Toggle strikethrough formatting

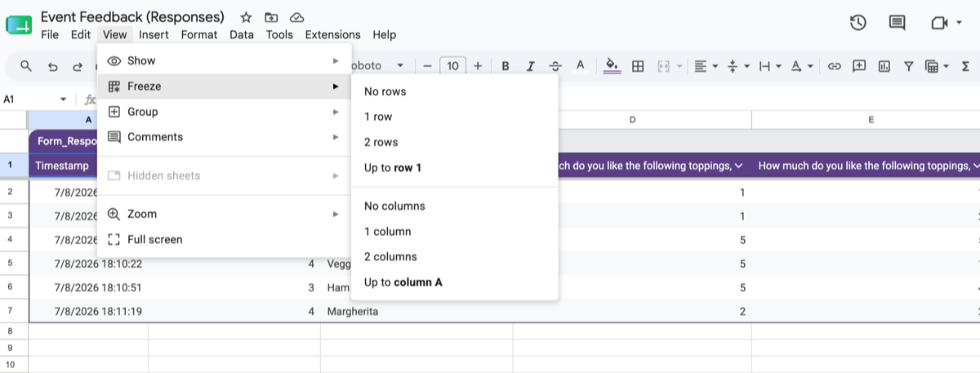tap(555, 66)
